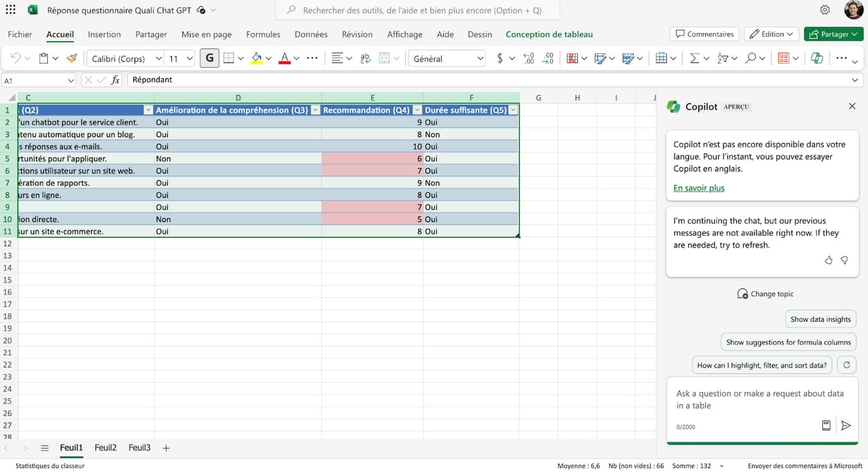Open filter for Durée suffisante (Q5)

(514, 110)
